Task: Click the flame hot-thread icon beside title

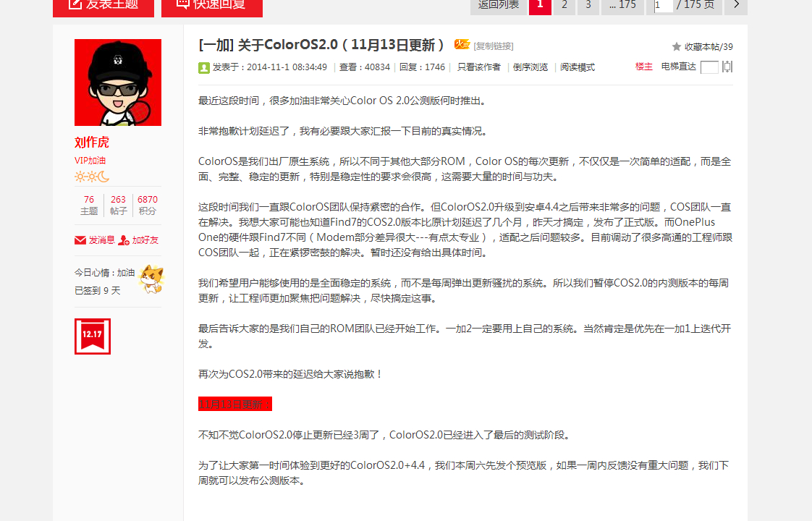Action: click(462, 45)
